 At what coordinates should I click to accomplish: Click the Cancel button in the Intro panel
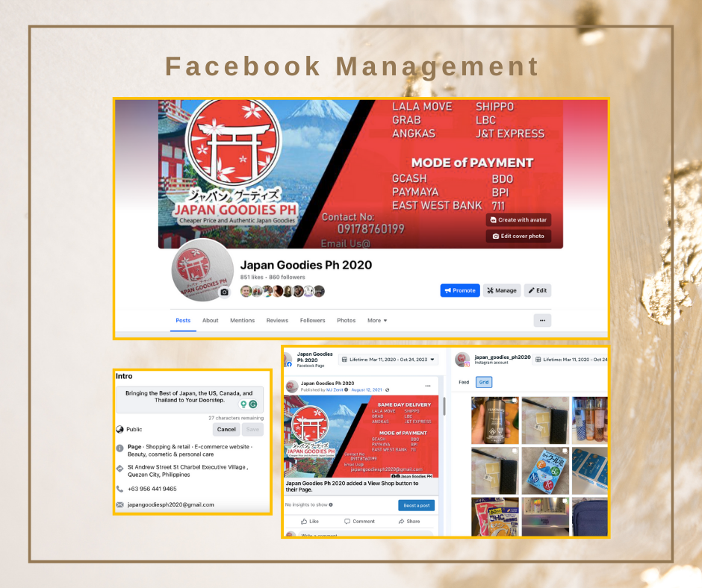(226, 429)
